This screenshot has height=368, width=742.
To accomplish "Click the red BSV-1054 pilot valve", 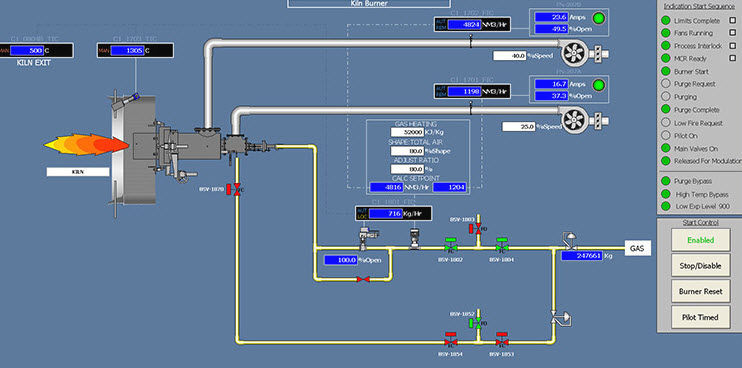I will pos(450,340).
